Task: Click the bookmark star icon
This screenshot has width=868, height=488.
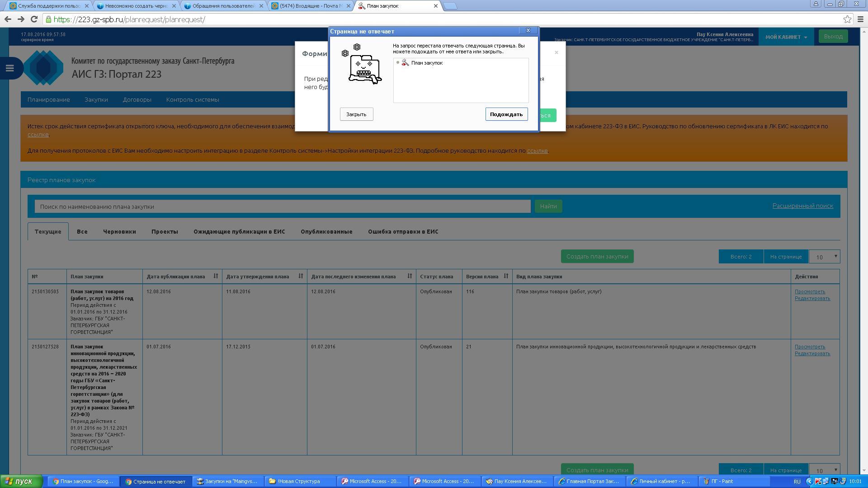Action: tap(847, 19)
